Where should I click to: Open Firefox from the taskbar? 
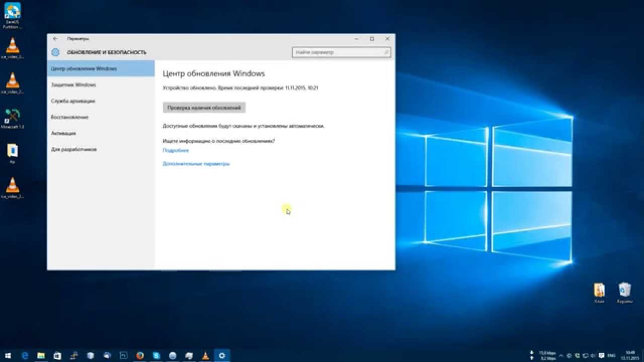[x=140, y=355]
